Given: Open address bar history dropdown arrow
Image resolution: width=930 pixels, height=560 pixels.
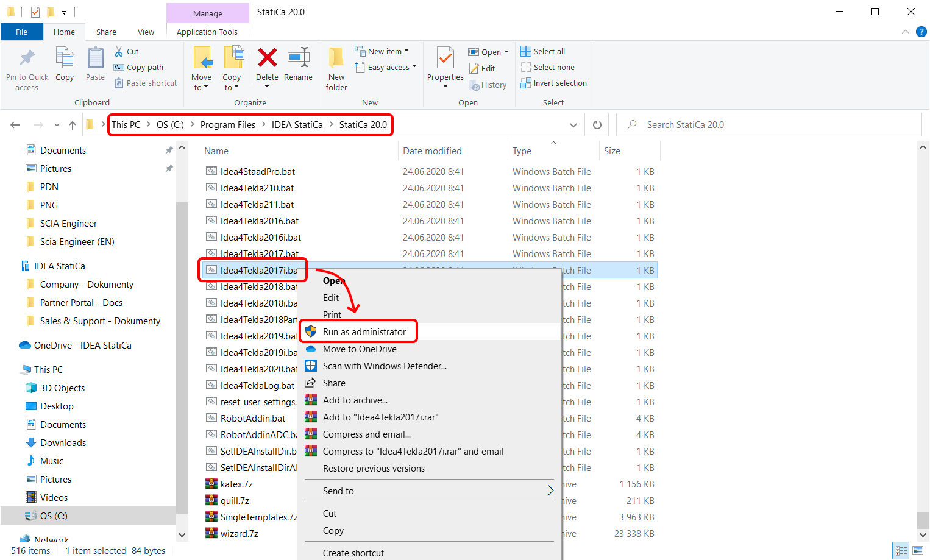Looking at the screenshot, I should (x=573, y=125).
